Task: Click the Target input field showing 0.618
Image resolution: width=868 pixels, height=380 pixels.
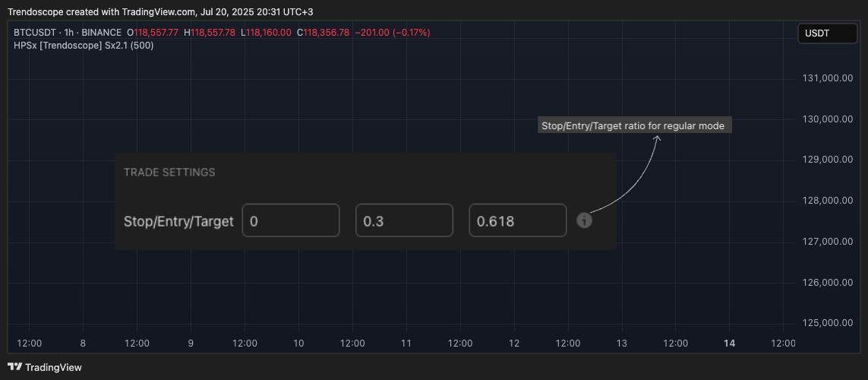Action: pyautogui.click(x=518, y=220)
